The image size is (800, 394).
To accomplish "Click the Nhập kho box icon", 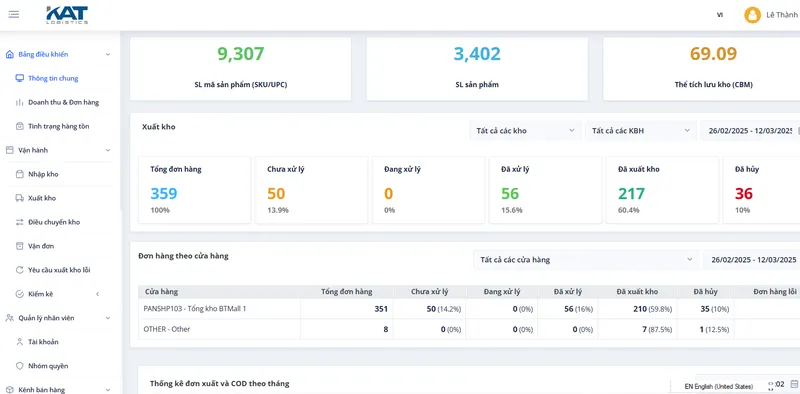I will 19,174.
